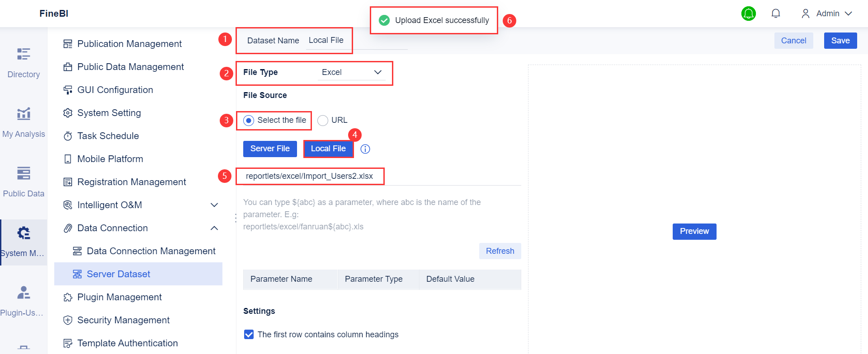Select the 'Select the file' radio button

(x=249, y=121)
